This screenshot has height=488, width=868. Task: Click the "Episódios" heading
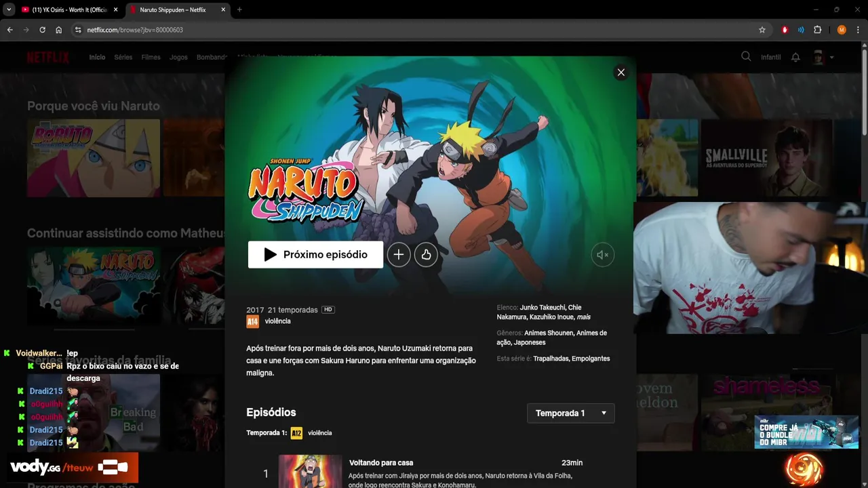271,412
